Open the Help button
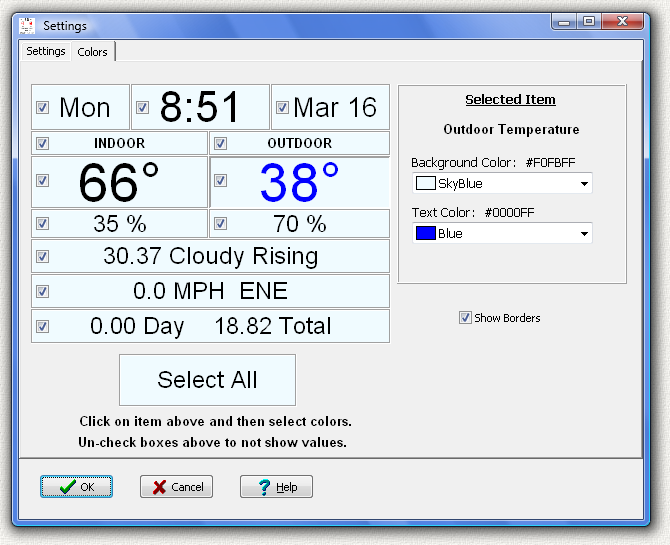Image resolution: width=670 pixels, height=545 pixels. [276, 486]
